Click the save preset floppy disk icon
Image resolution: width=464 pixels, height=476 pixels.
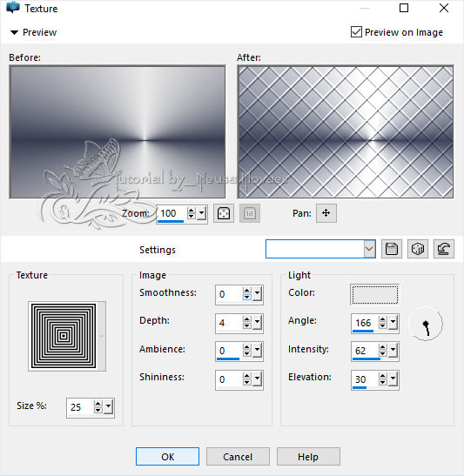[392, 249]
